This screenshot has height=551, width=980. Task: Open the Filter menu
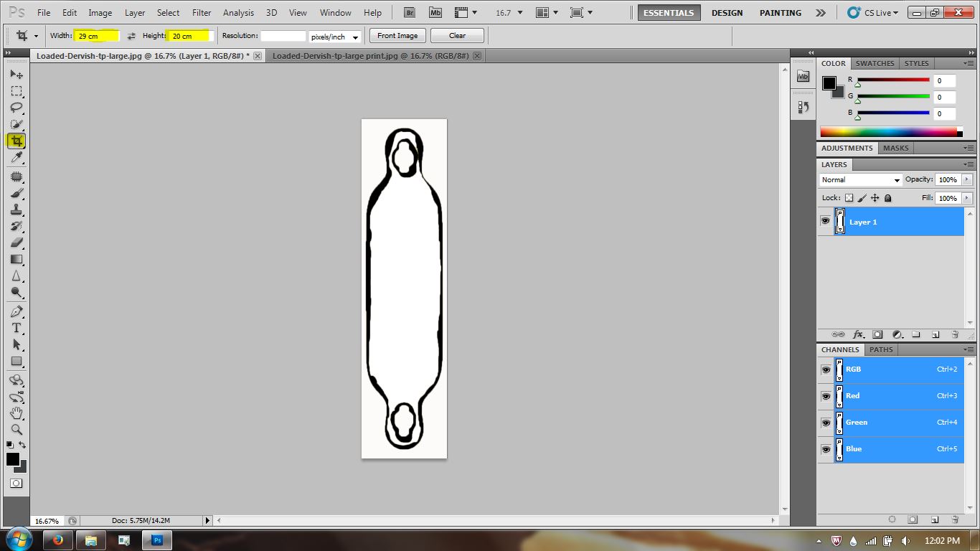point(201,12)
